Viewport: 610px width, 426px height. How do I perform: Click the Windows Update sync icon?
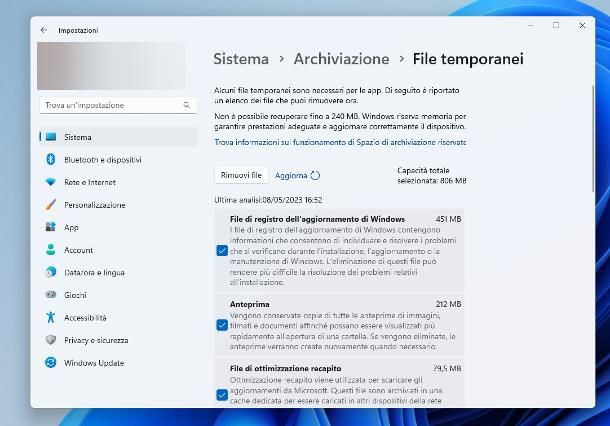coord(51,362)
